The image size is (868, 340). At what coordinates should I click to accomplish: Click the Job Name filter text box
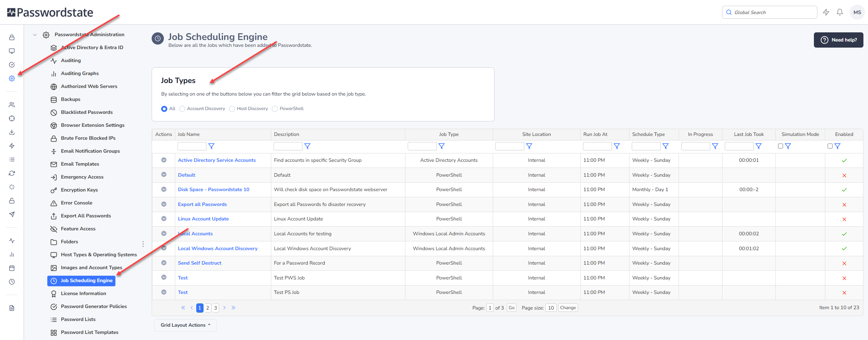[x=192, y=146]
